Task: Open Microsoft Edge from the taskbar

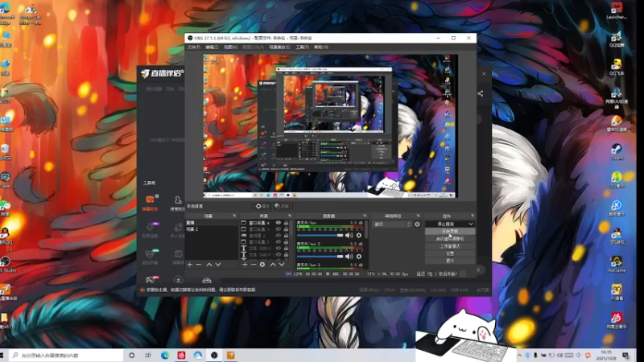Action: point(165,355)
